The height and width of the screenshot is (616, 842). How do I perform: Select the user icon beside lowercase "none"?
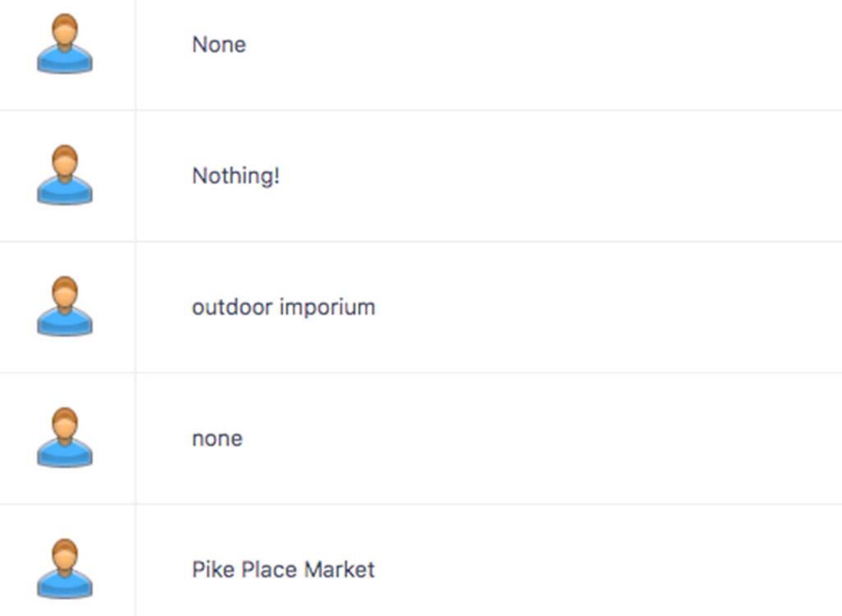[64, 438]
